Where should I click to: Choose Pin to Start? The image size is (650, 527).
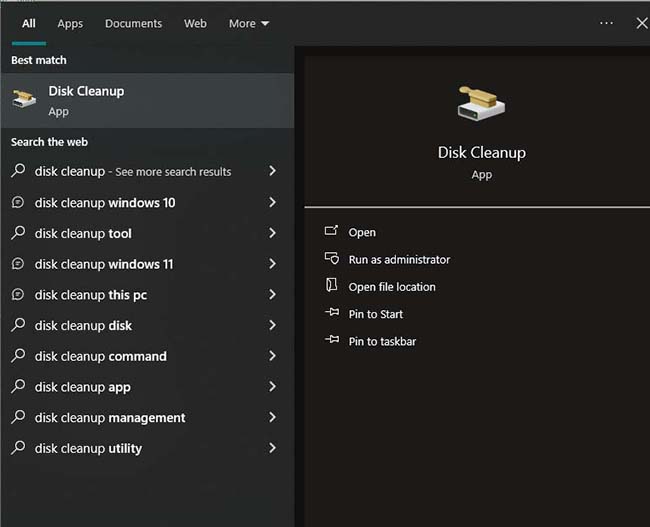[376, 314]
